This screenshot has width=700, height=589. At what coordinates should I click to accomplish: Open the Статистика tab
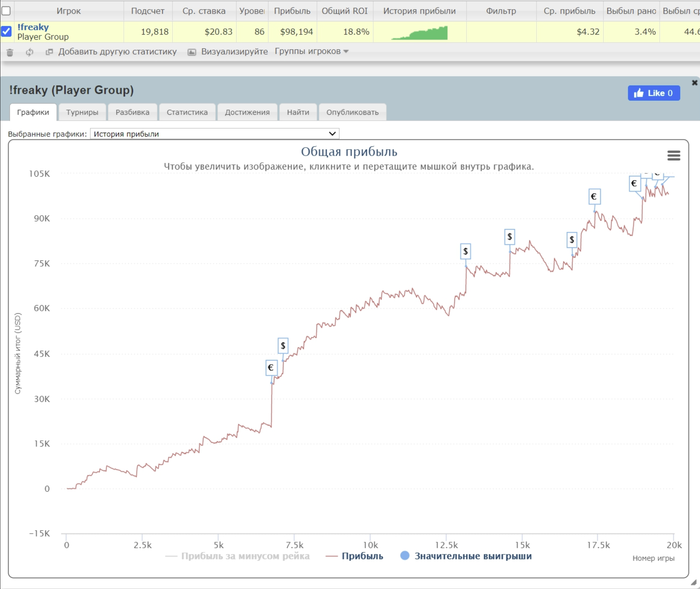187,113
